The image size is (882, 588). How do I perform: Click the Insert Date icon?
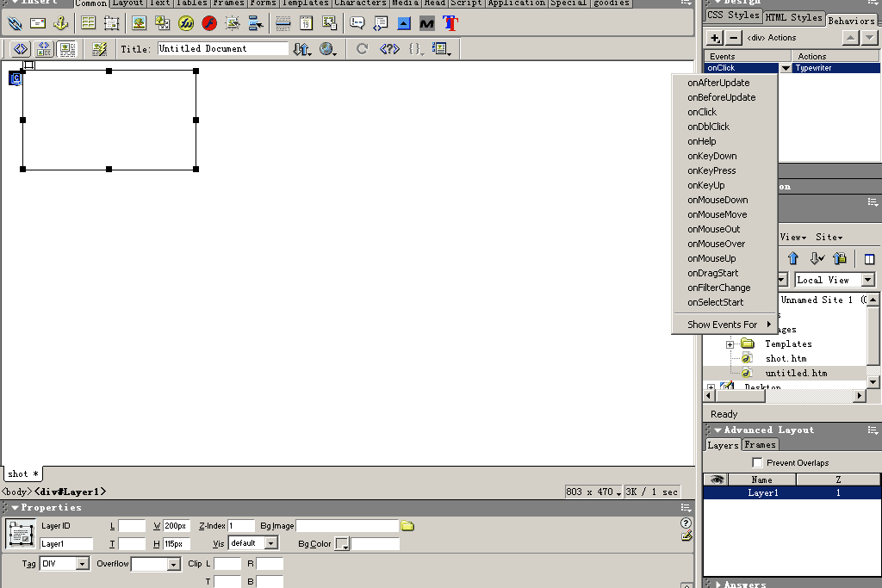click(306, 23)
